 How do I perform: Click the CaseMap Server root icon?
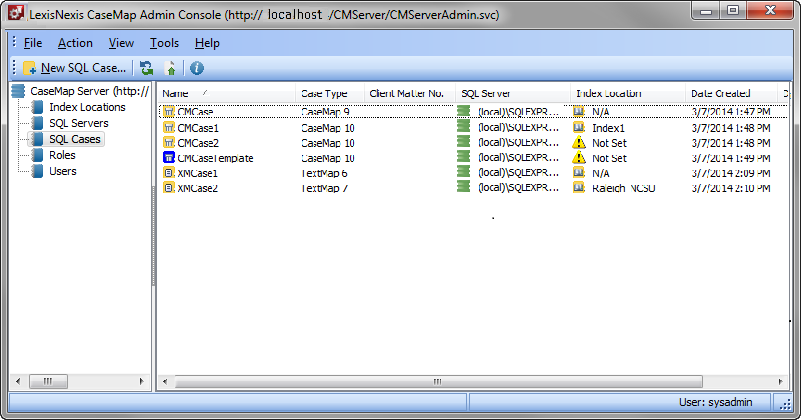[18, 91]
